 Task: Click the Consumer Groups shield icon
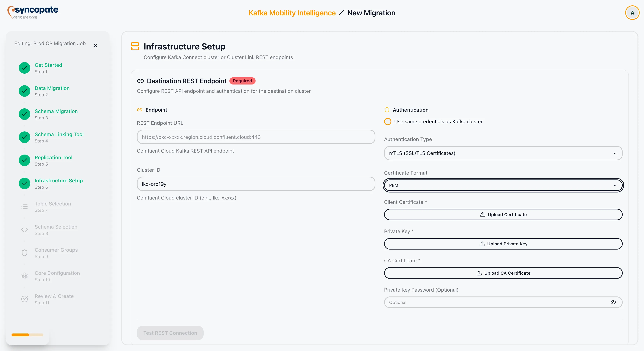point(25,253)
